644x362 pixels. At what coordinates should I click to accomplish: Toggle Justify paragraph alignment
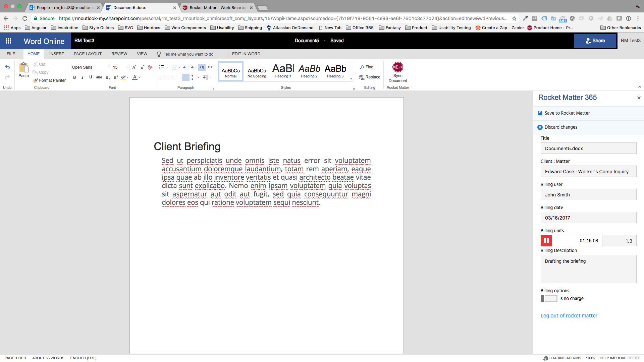(186, 77)
